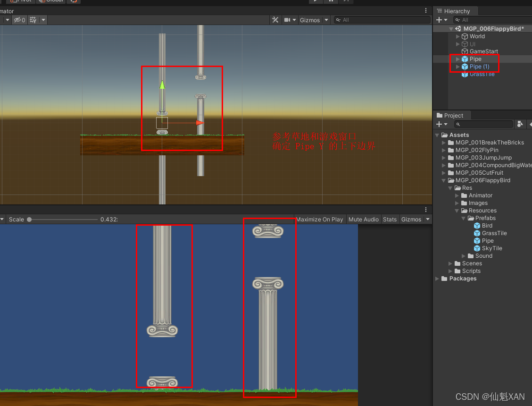Focus the Scene view search field

[382, 20]
